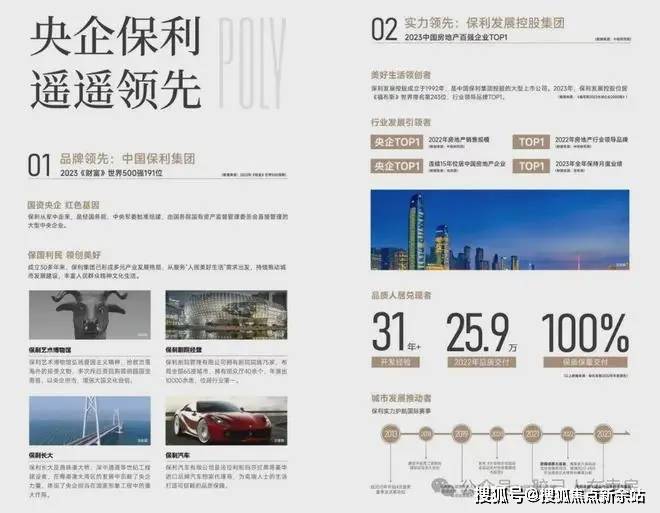Click the section number 02
The height and width of the screenshot is (513, 660).
coord(384,29)
